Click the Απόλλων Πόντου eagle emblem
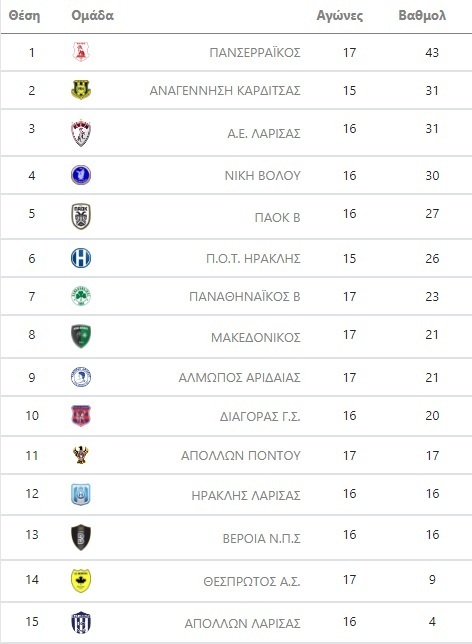The height and width of the screenshot is (644, 472). coord(81,455)
